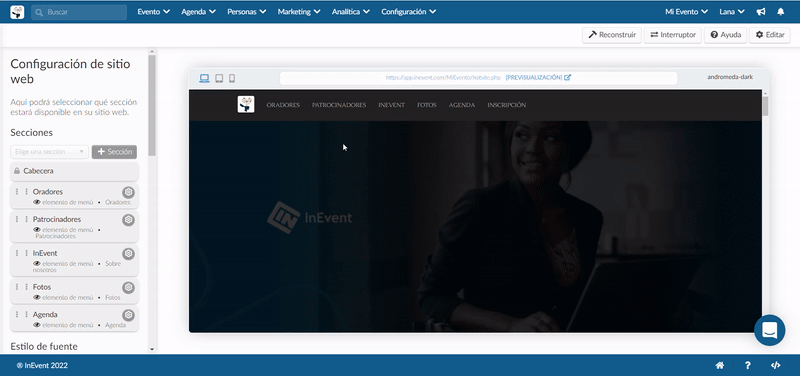This screenshot has height=376, width=800.
Task: Toggle visibility eye for Oradores
Action: [x=37, y=203]
